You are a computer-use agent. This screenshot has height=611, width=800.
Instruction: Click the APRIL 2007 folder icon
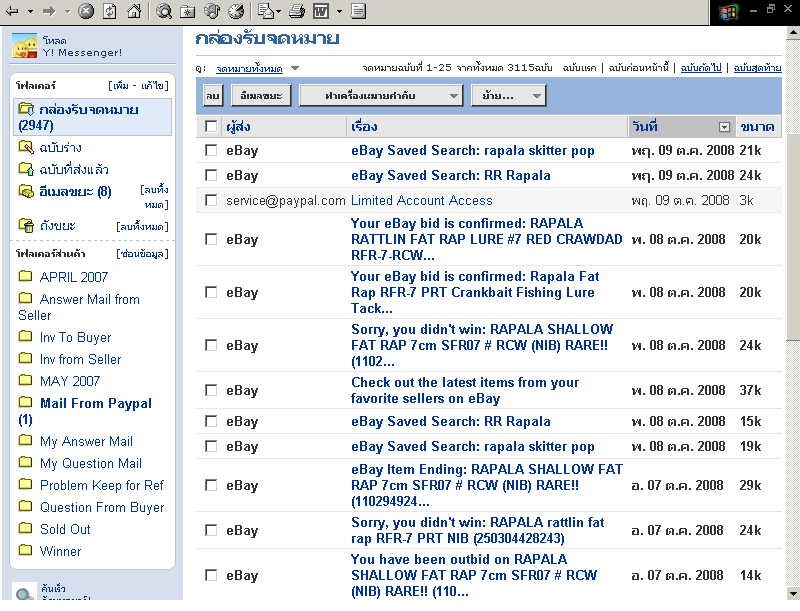pos(25,276)
